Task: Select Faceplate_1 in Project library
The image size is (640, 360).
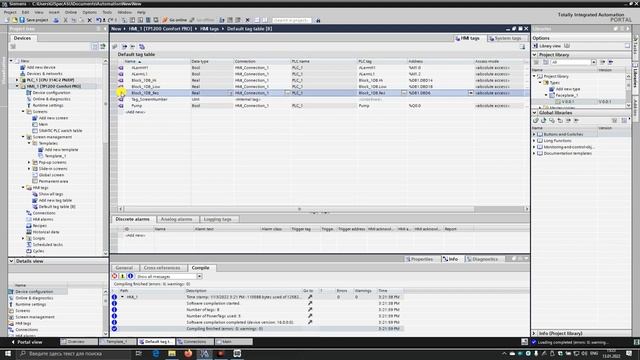Action: point(567,95)
